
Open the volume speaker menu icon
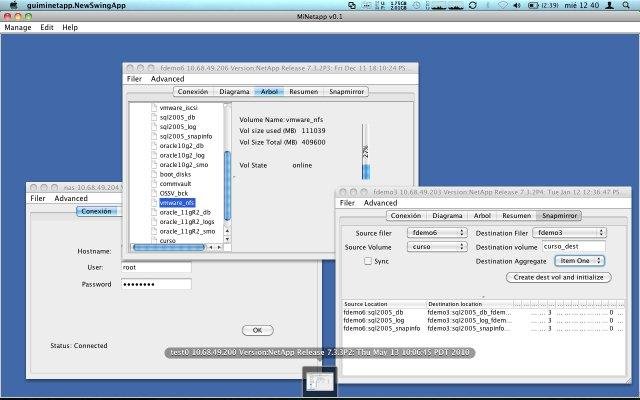[x=517, y=5]
